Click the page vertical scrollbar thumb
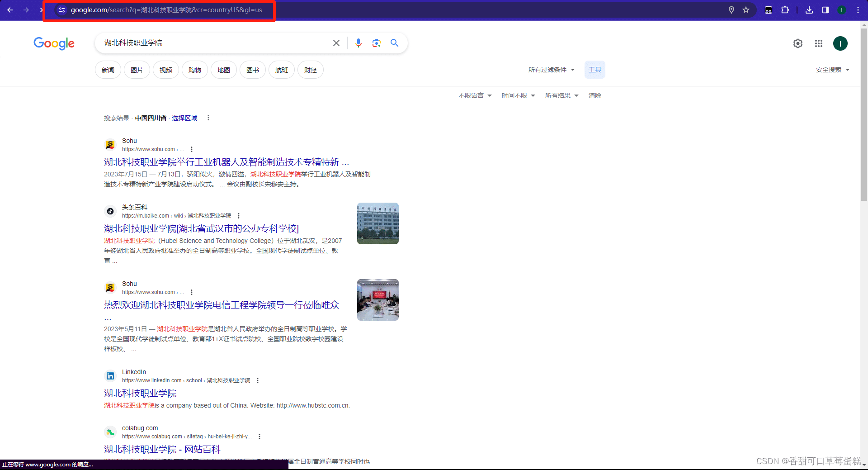 pyautogui.click(x=864, y=114)
